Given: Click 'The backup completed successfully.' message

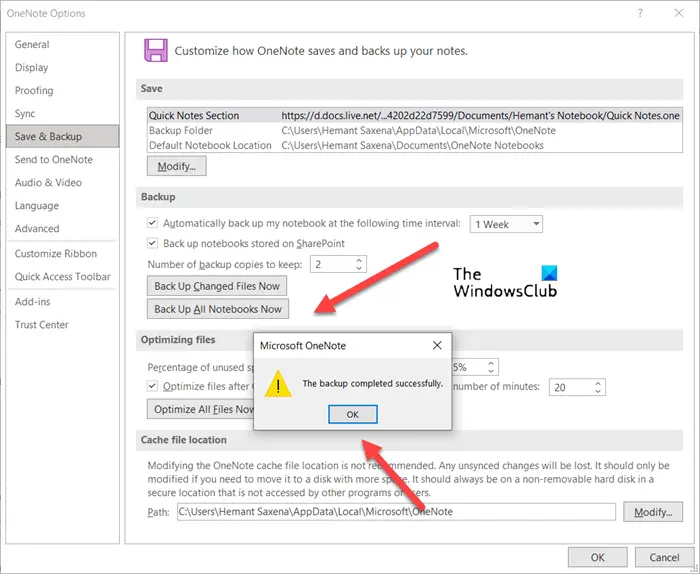Looking at the screenshot, I should tap(373, 383).
